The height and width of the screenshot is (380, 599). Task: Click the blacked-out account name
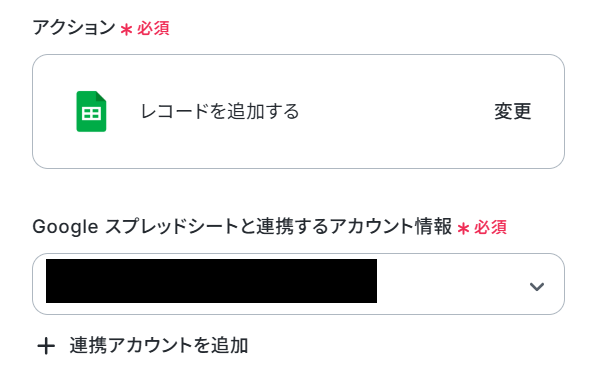click(x=211, y=281)
